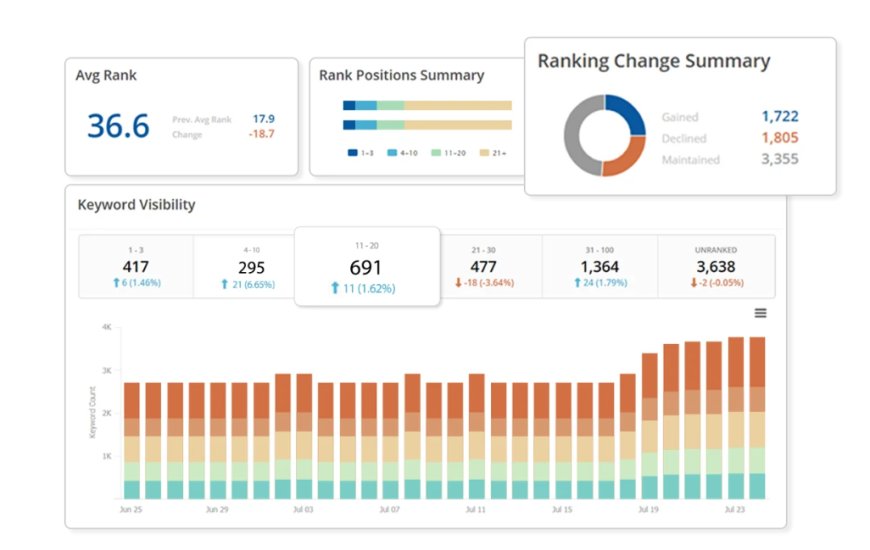Image resolution: width=870 pixels, height=550 pixels.
Task: Select the 31 - 100 visibility tab
Action: 599,266
